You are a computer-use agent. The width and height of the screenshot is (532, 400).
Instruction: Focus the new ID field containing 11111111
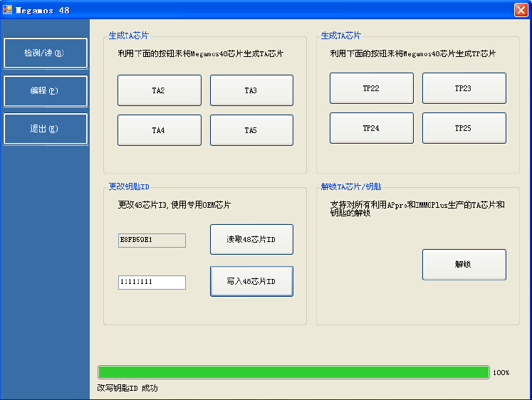click(x=152, y=283)
